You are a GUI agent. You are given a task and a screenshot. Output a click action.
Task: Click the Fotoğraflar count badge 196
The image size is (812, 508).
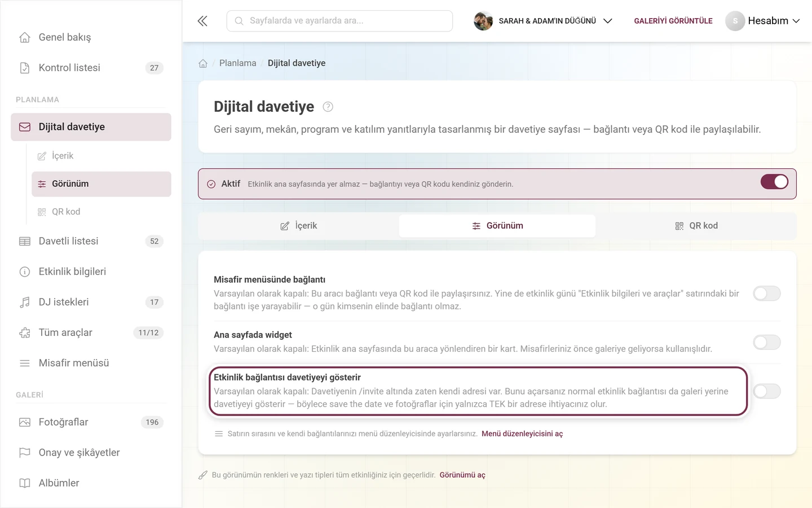(152, 422)
